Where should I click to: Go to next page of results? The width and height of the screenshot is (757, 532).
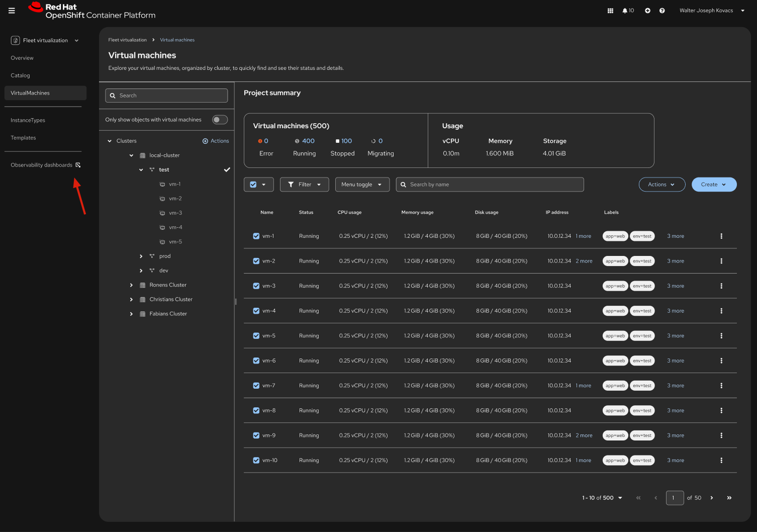point(711,498)
